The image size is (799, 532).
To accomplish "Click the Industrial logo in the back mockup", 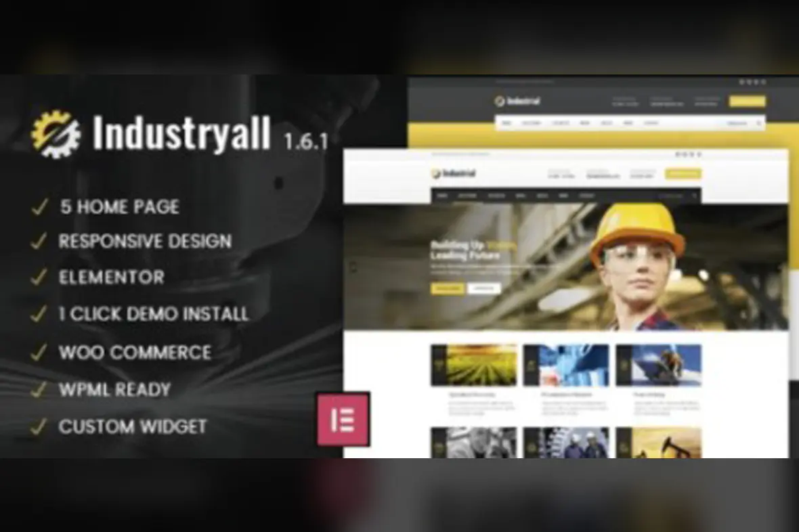I will [x=517, y=101].
